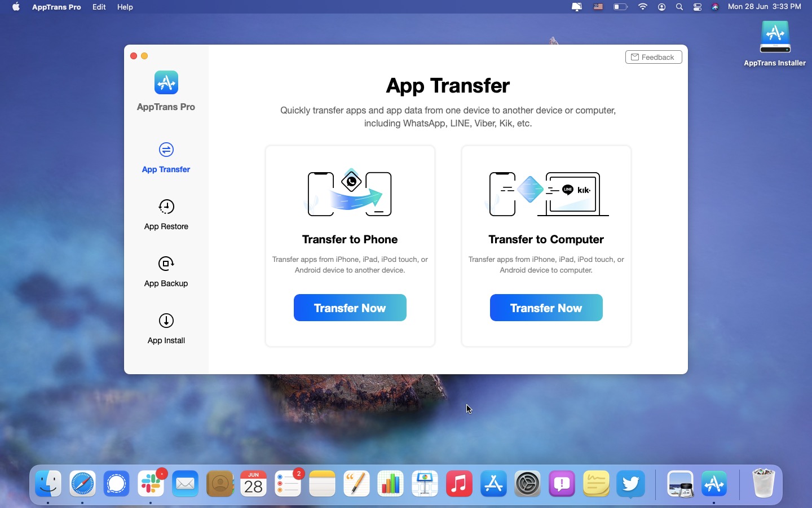This screenshot has height=508, width=812.
Task: Open the Edit menu
Action: tap(99, 7)
